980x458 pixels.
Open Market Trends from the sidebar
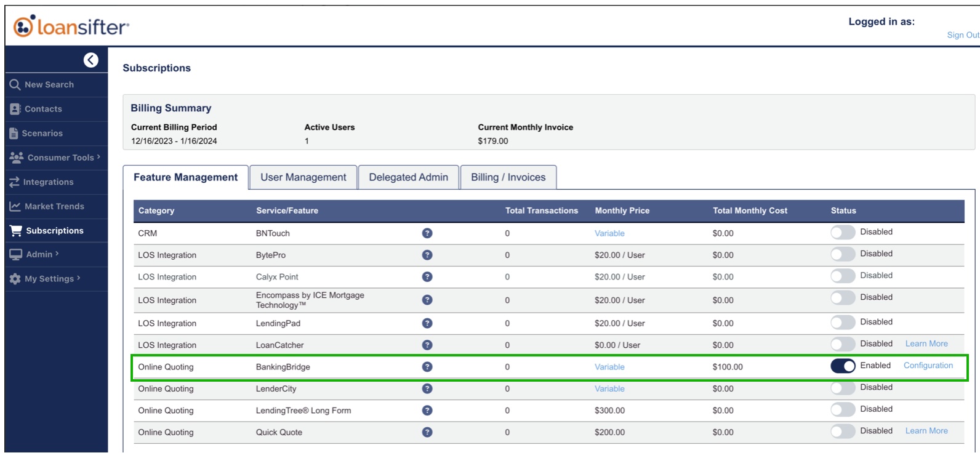click(55, 206)
